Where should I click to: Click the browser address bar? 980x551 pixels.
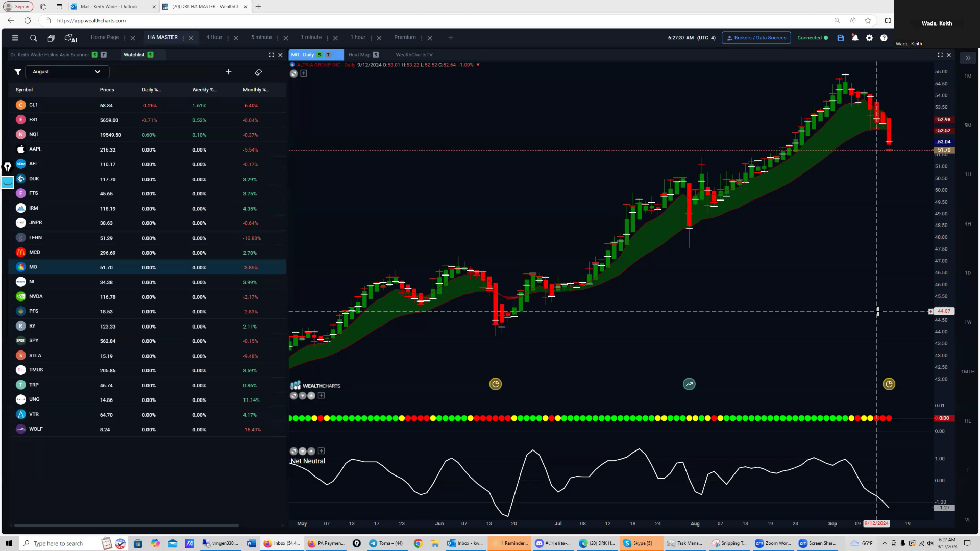(x=439, y=21)
